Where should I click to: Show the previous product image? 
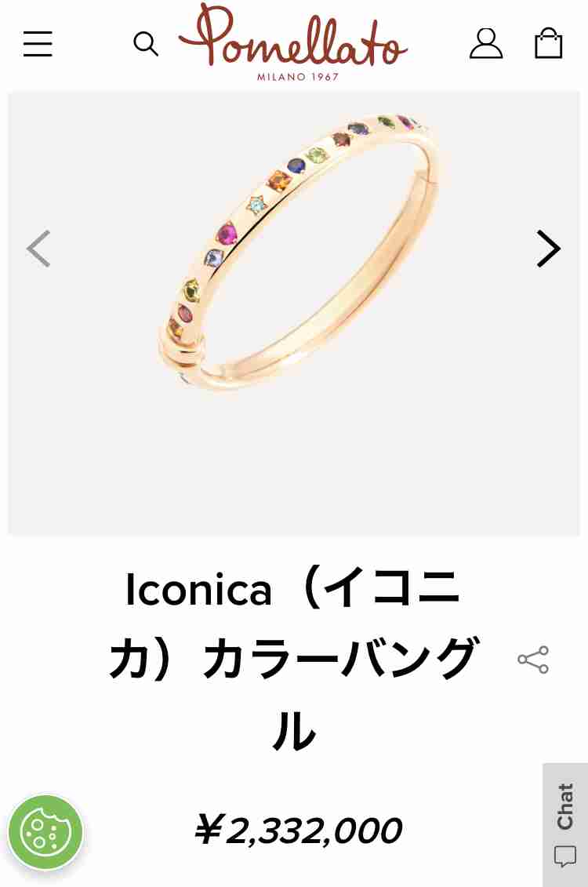[x=39, y=249]
